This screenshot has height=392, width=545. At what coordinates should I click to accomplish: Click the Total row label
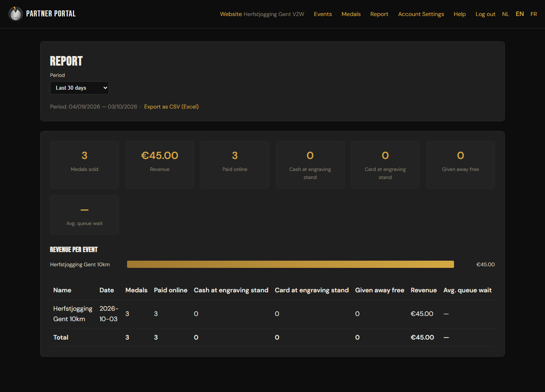coord(61,338)
